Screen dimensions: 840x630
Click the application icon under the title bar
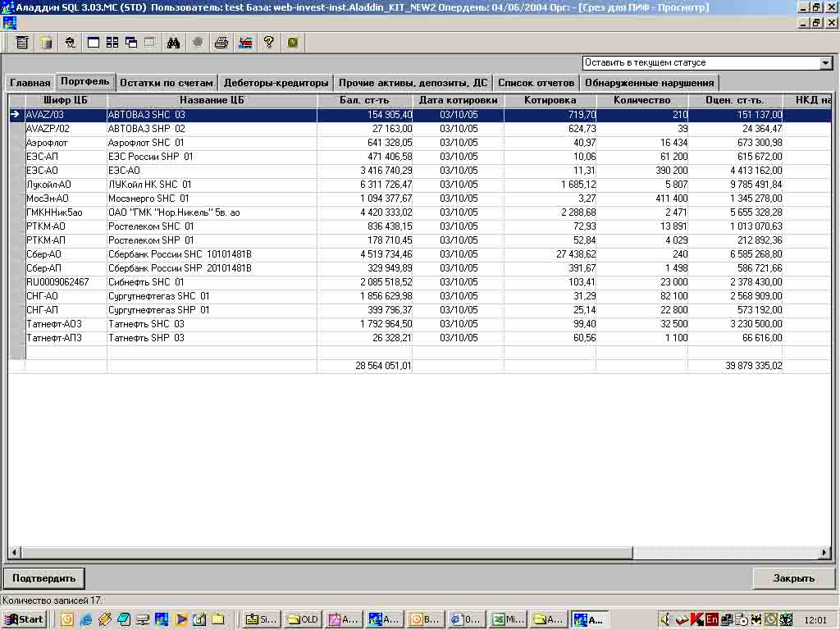point(9,23)
